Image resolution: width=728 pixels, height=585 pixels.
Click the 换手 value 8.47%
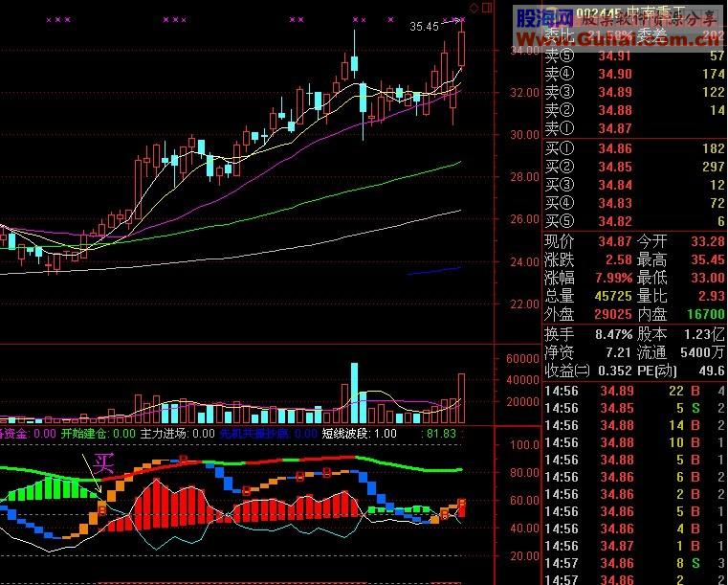point(614,334)
